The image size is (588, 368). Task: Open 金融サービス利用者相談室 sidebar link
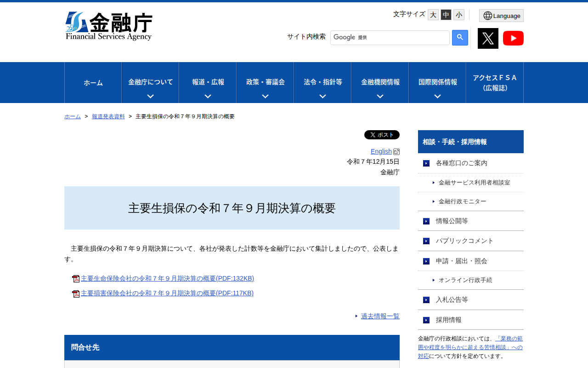tap(475, 183)
